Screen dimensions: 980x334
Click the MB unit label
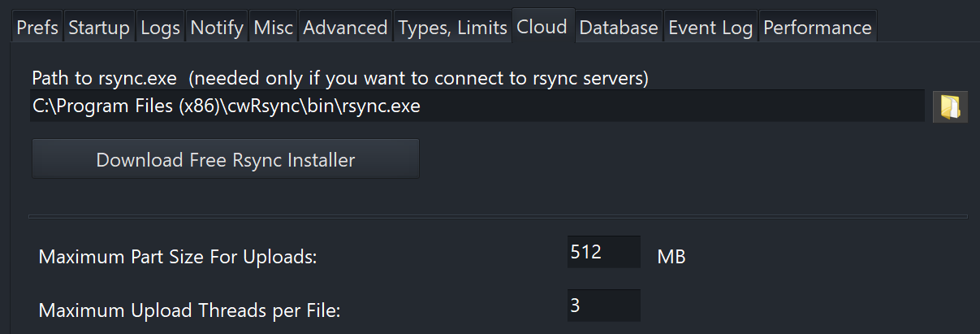point(671,258)
